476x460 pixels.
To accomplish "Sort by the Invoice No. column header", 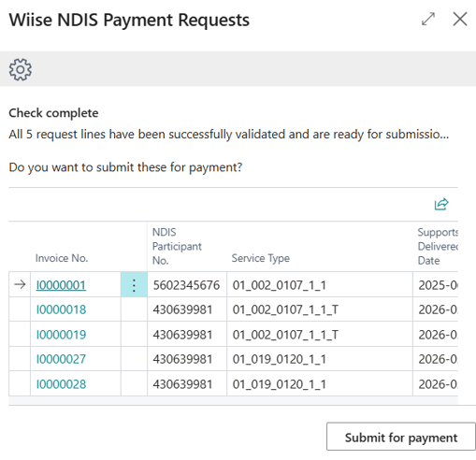I will 62,258.
